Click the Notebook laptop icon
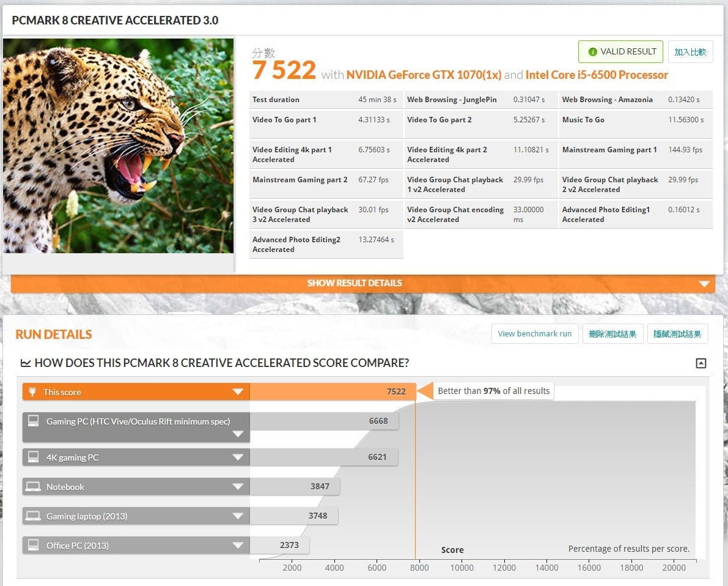 33,487
